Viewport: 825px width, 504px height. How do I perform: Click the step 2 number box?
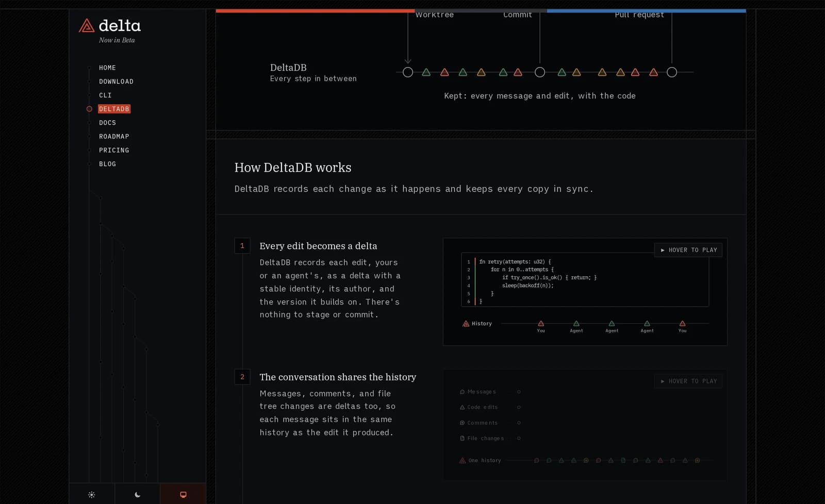[242, 377]
